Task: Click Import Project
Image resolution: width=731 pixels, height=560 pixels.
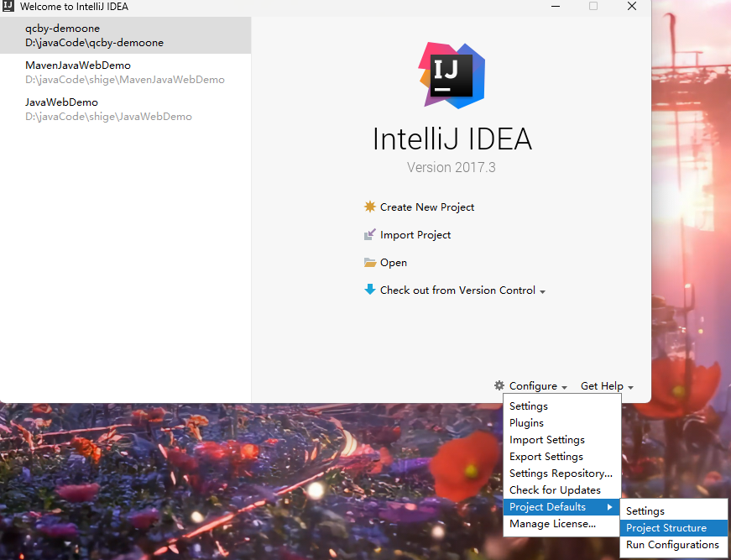Action: [415, 235]
